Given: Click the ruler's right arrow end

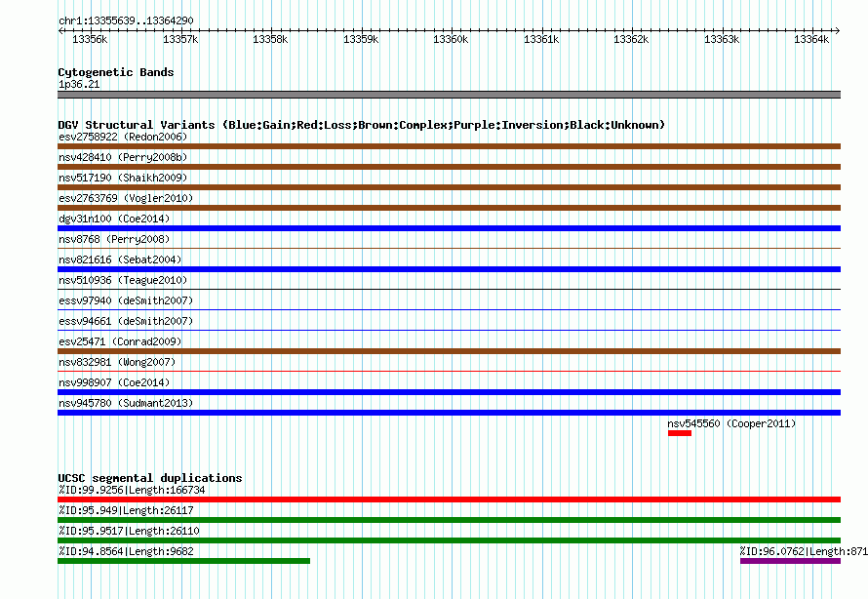Looking at the screenshot, I should tap(838, 30).
